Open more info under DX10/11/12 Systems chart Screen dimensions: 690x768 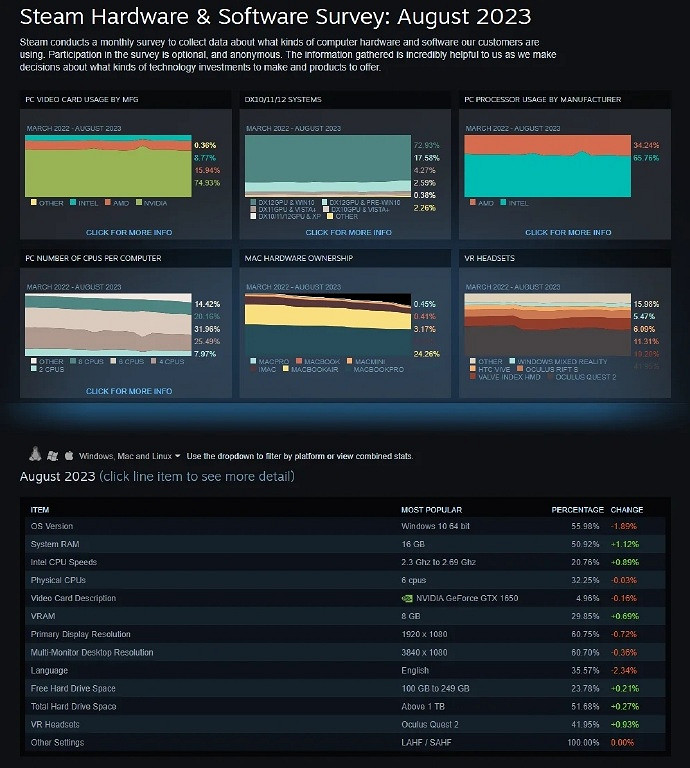pos(348,232)
